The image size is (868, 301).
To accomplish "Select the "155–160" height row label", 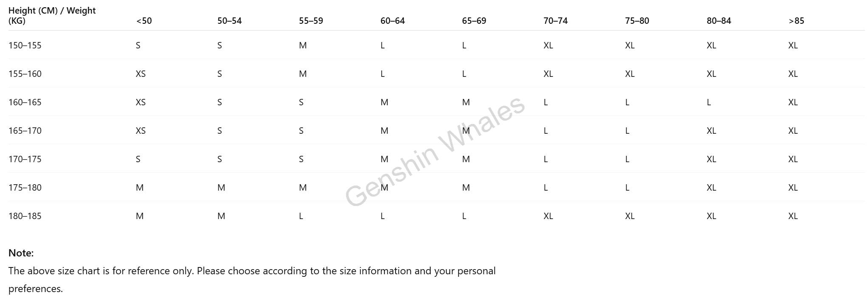I will click(x=25, y=74).
